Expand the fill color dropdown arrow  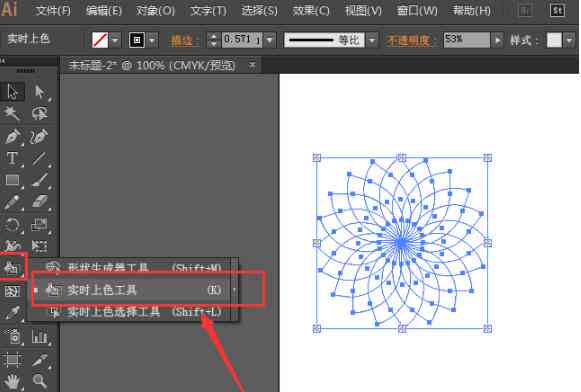[115, 40]
